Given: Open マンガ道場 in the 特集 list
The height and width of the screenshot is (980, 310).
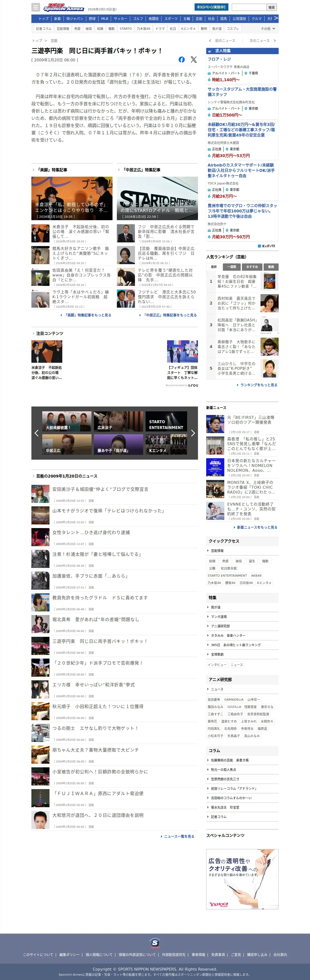Looking at the screenshot, I should [219, 617].
